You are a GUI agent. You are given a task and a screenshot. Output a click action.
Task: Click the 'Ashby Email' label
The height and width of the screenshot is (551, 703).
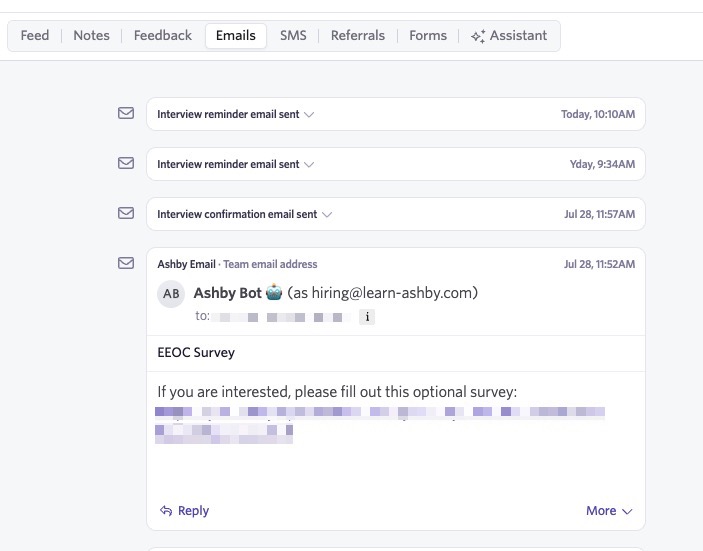187,264
